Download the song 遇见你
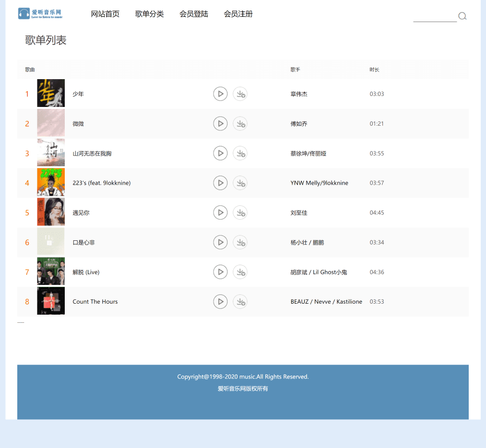Image resolution: width=486 pixels, height=448 pixels. point(240,212)
